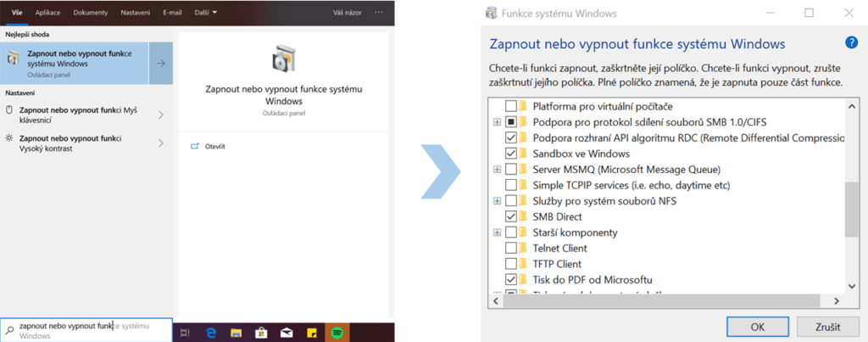Click the blue help question mark icon
Image resolution: width=868 pixels, height=342 pixels.
click(x=851, y=43)
